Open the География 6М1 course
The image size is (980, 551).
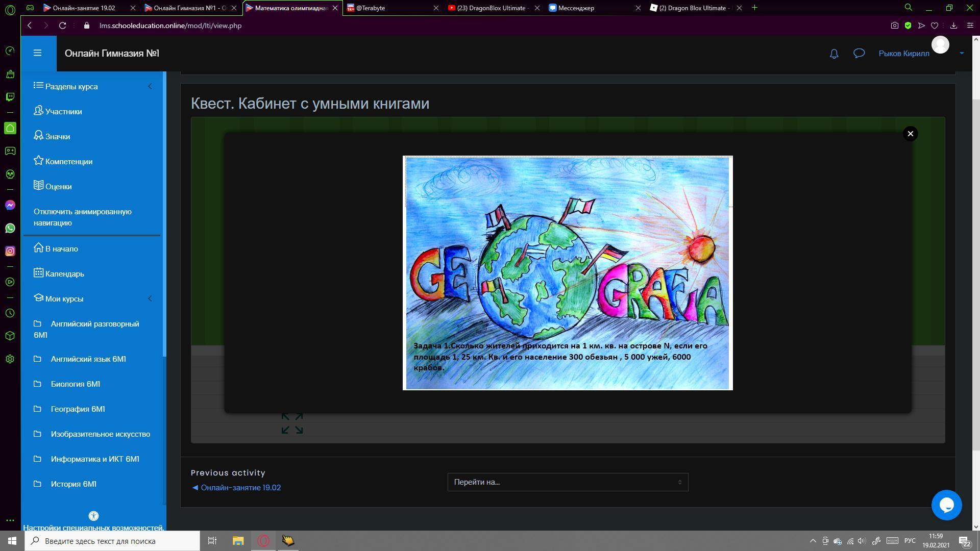click(x=78, y=409)
